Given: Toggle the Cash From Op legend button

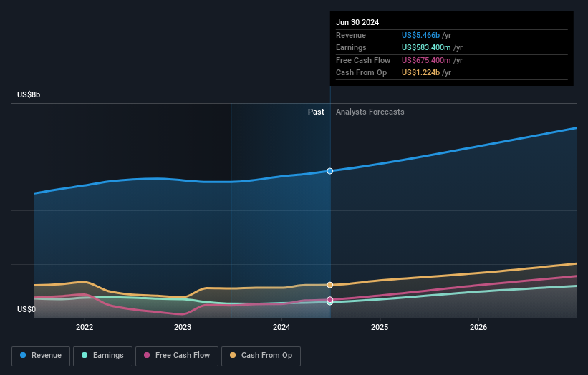Looking at the screenshot, I should [261, 356].
